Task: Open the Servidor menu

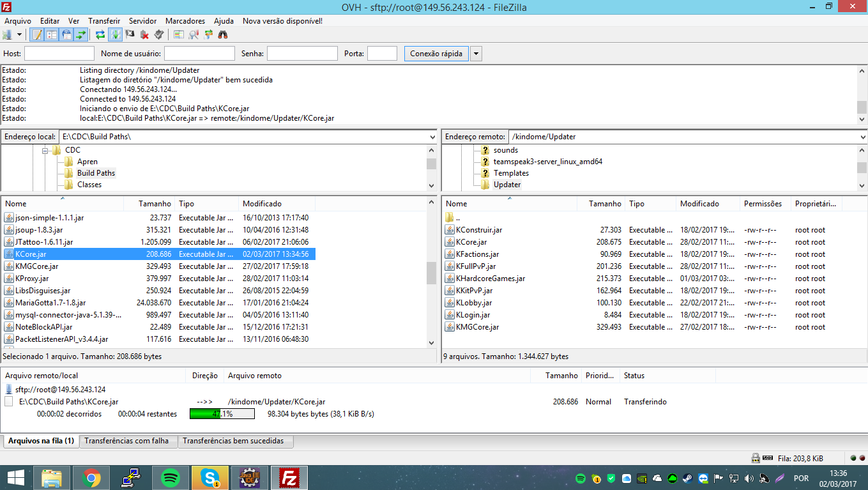Action: pyautogui.click(x=142, y=21)
